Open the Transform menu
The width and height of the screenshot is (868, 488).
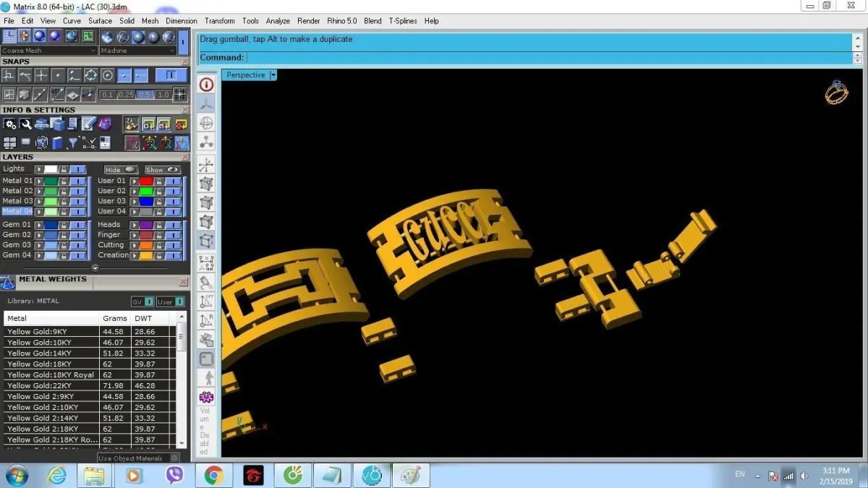pos(219,21)
